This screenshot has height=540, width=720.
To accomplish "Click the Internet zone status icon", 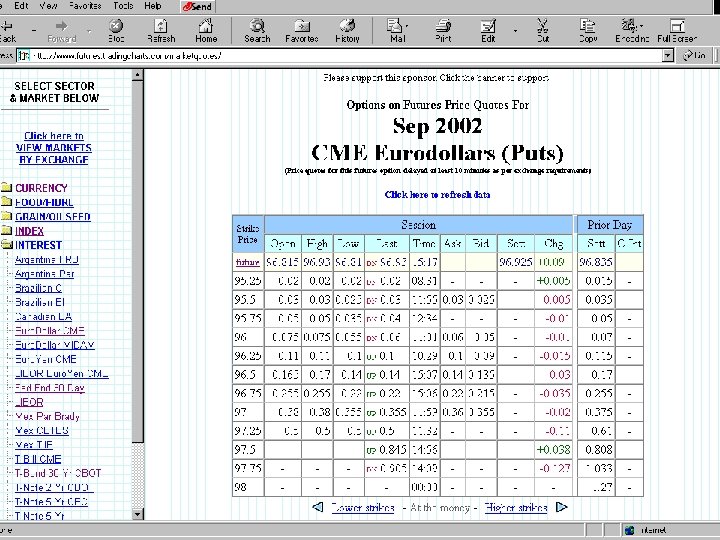I will pos(630,530).
